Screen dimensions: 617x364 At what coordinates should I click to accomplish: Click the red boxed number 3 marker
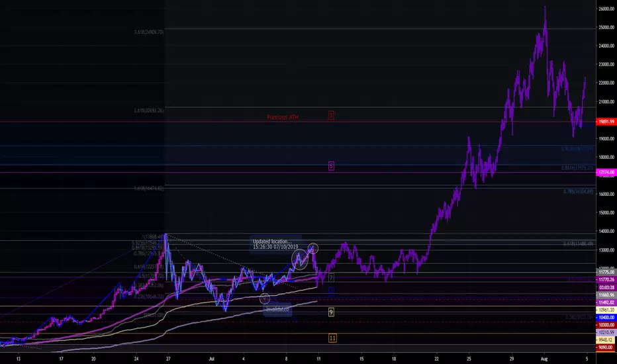pos(331,115)
